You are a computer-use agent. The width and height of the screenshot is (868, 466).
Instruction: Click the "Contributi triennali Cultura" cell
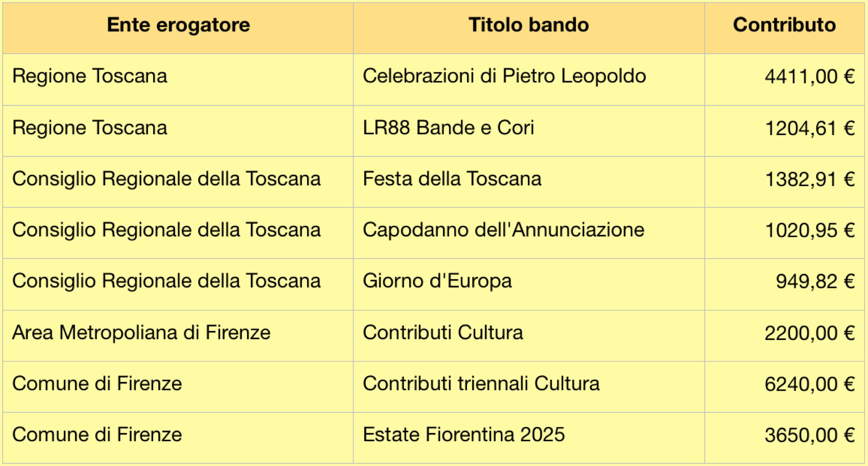(481, 384)
